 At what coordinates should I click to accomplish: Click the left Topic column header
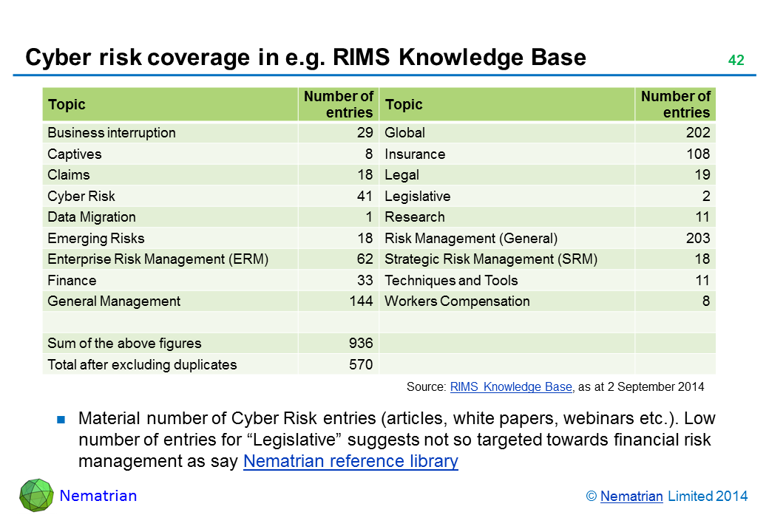point(67,105)
